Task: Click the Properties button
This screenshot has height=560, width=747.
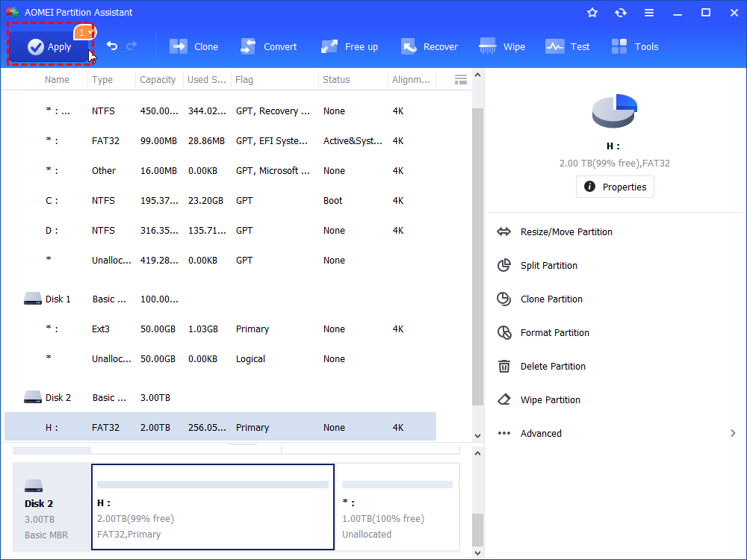Action: 615,187
